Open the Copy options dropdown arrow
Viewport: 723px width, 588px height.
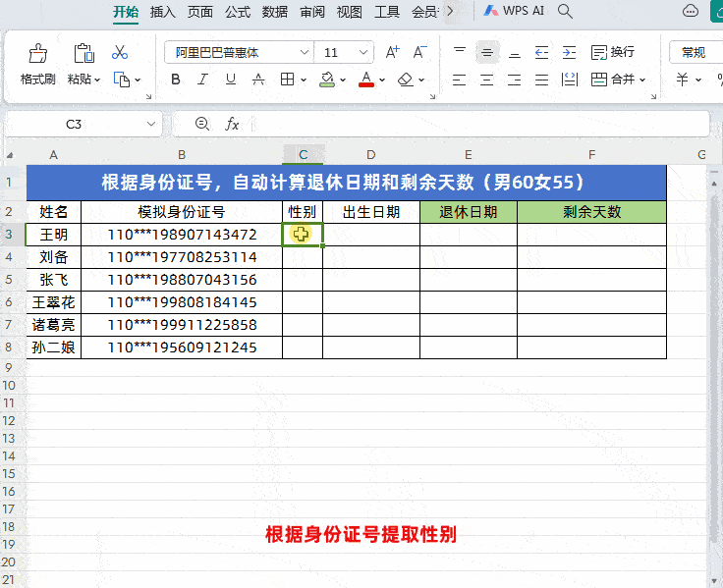click(138, 80)
